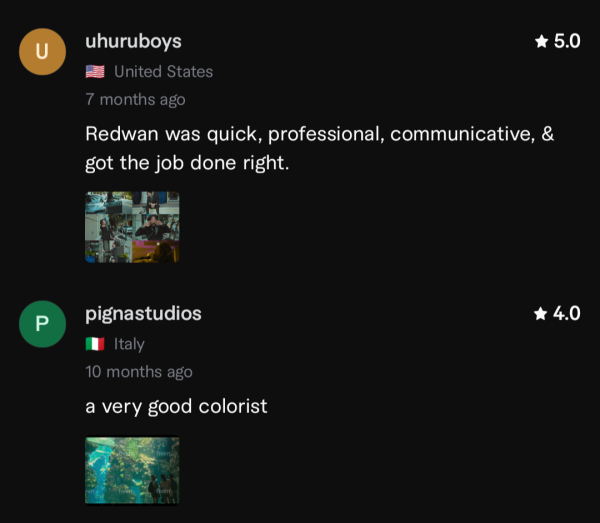Click the United States flag icon
Viewport: 600px width, 523px height.
tap(95, 72)
